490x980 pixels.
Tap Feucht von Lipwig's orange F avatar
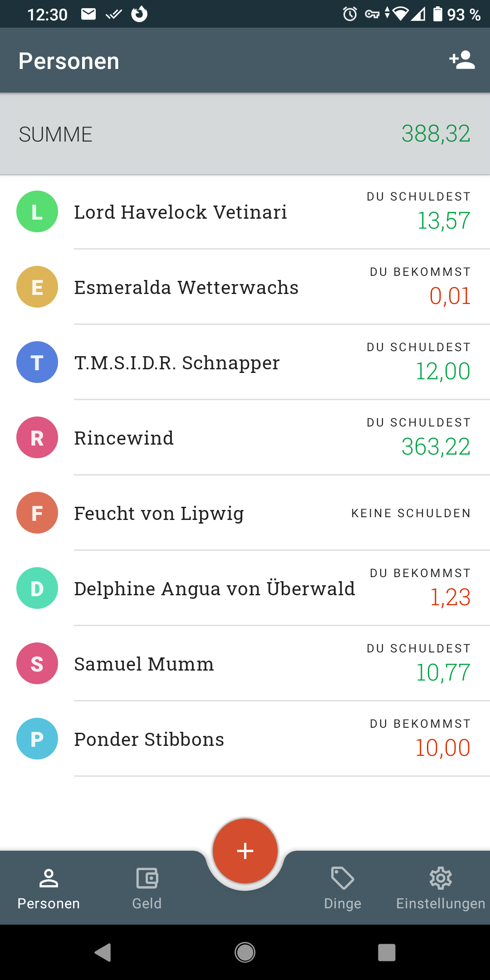coord(37,513)
